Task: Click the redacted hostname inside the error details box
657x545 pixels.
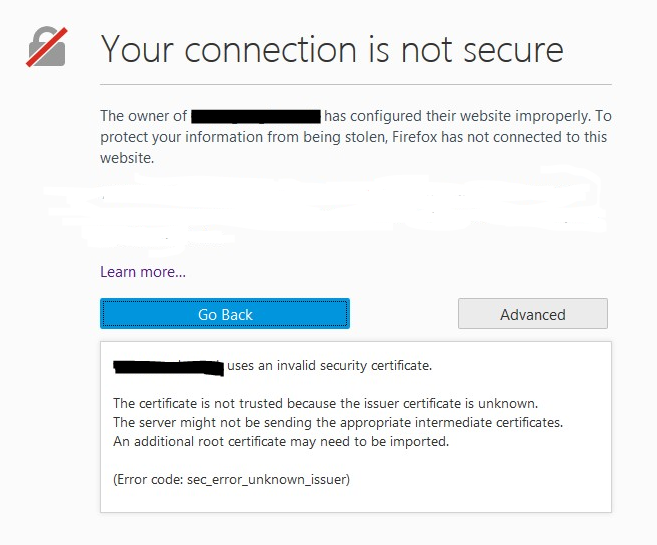Action: click(168, 367)
